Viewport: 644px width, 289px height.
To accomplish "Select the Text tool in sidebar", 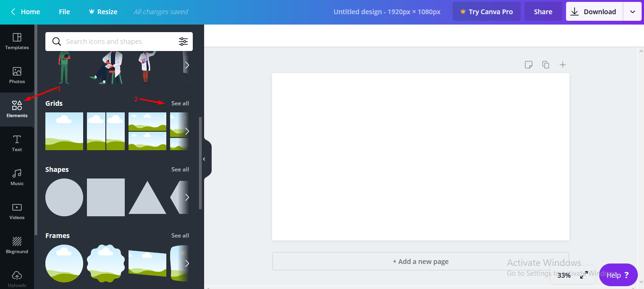I will [17, 144].
